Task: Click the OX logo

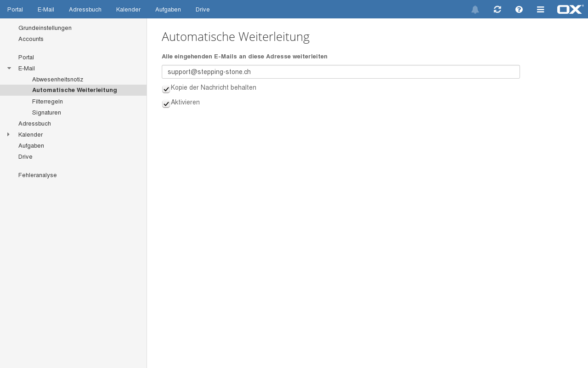Action: [x=570, y=9]
